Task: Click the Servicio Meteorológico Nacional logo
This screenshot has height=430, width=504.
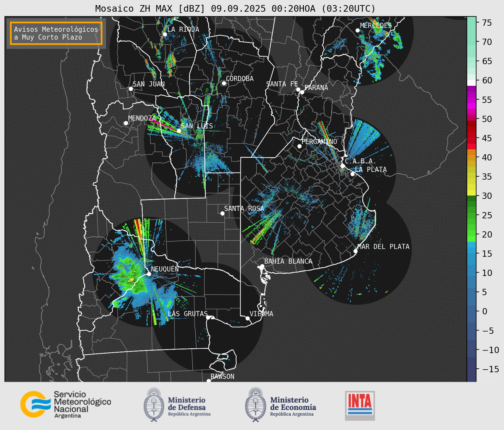Action: tap(65, 404)
